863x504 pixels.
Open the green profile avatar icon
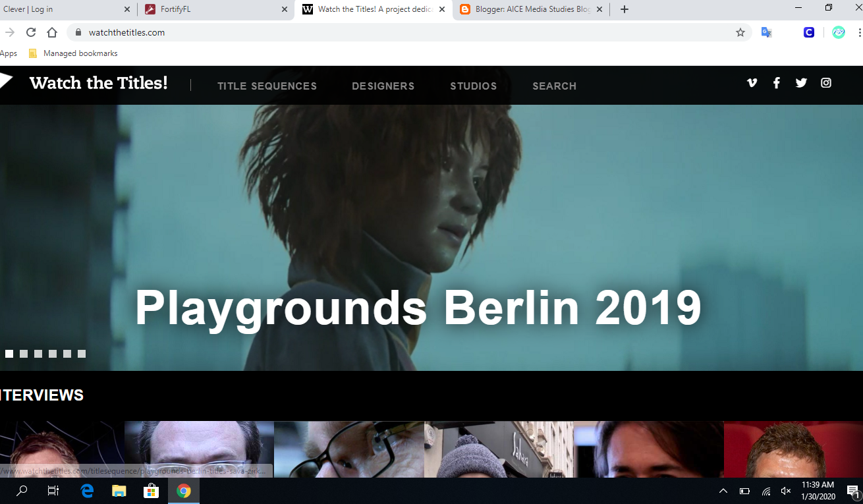pyautogui.click(x=839, y=32)
